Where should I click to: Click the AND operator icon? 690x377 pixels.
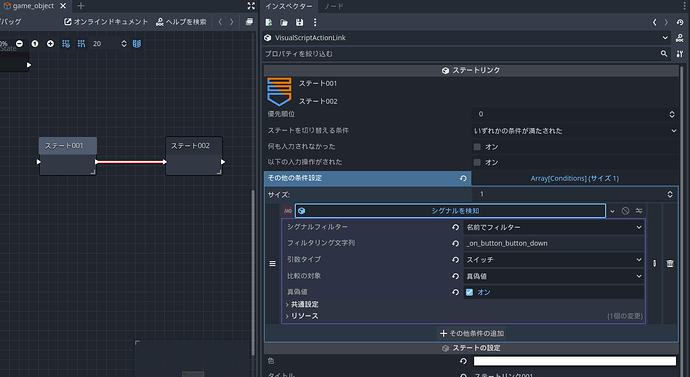(x=288, y=211)
